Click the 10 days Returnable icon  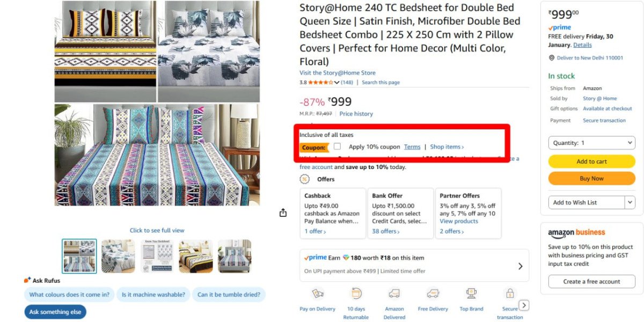click(355, 294)
